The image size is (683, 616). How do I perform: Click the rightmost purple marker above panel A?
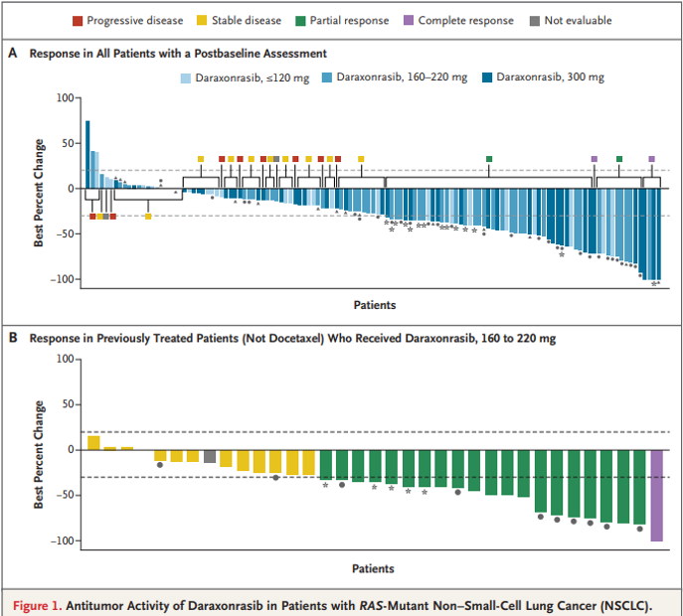coord(651,159)
